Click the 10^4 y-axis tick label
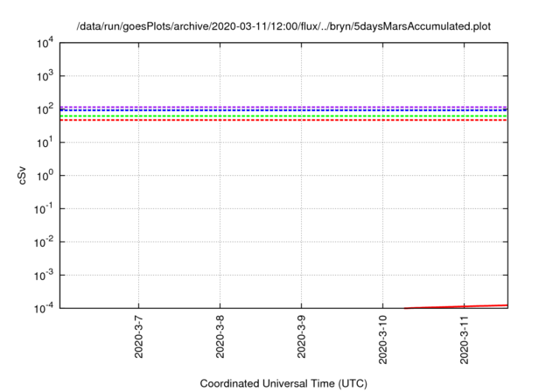This screenshot has width=560, height=392. (45, 43)
